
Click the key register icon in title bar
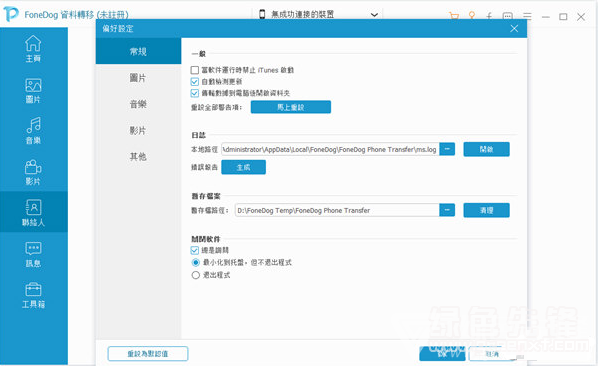point(472,16)
